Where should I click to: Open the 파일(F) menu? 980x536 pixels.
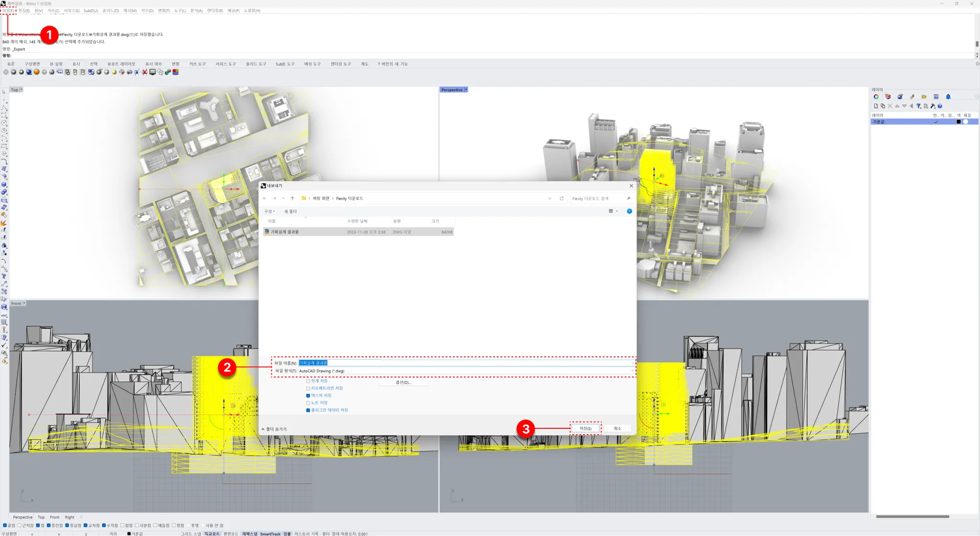(8, 11)
